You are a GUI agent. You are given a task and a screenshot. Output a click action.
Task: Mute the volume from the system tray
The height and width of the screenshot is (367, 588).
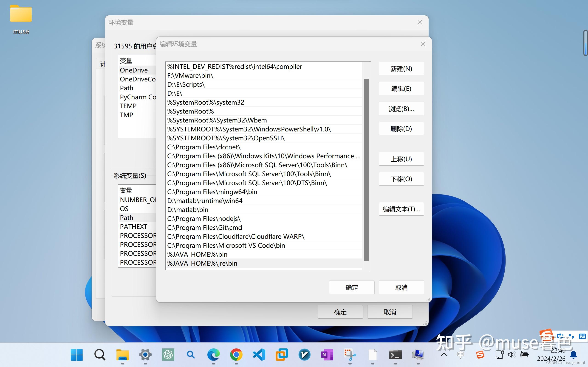click(x=512, y=355)
